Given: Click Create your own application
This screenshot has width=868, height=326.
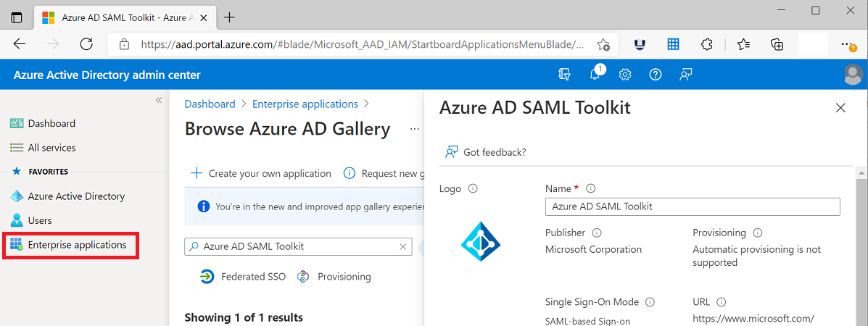Looking at the screenshot, I should point(261,173).
